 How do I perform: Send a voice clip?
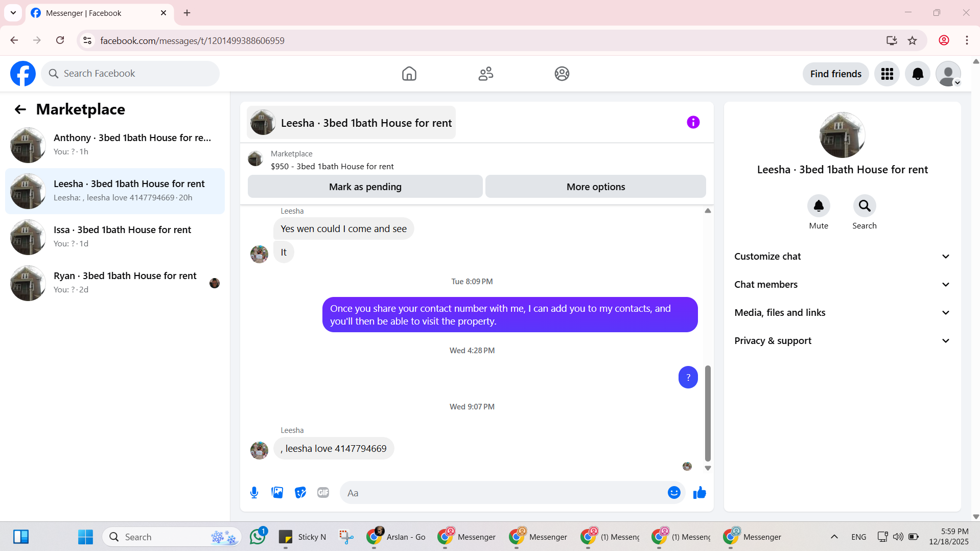pyautogui.click(x=254, y=493)
